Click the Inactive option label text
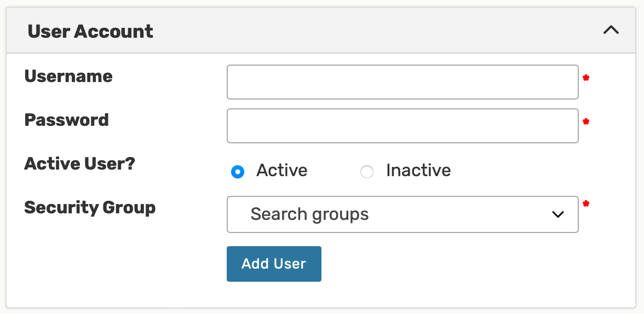644x314 pixels. [x=418, y=171]
